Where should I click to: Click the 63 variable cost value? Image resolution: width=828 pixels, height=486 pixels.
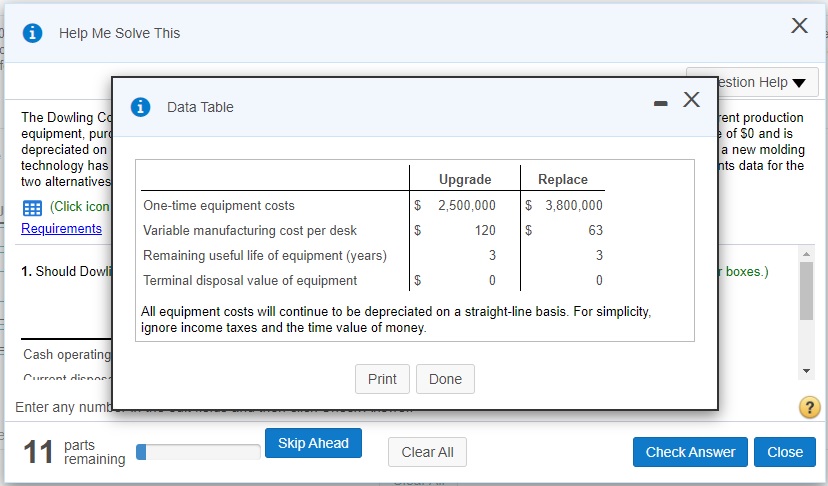[595, 230]
